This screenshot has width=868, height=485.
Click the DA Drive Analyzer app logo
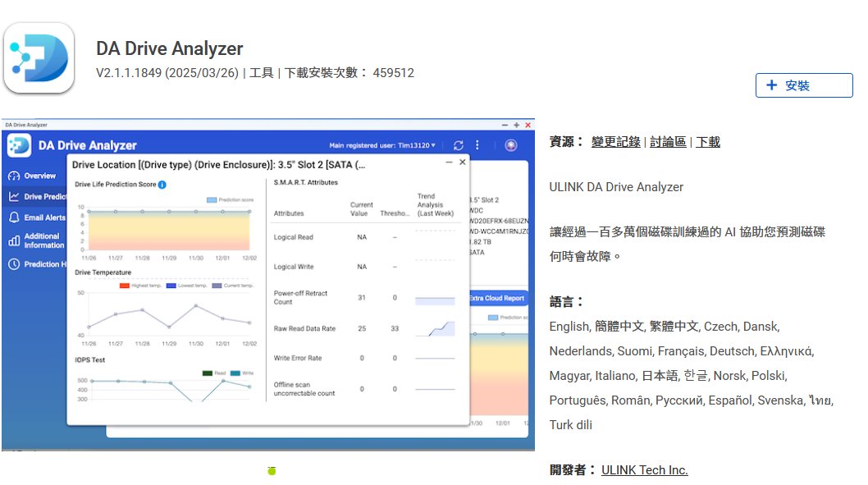point(39,58)
